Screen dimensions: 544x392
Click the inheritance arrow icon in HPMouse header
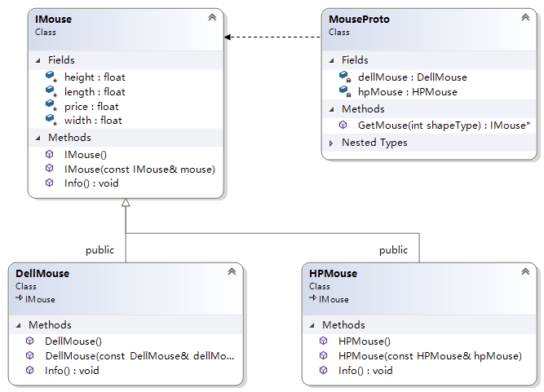(312, 297)
